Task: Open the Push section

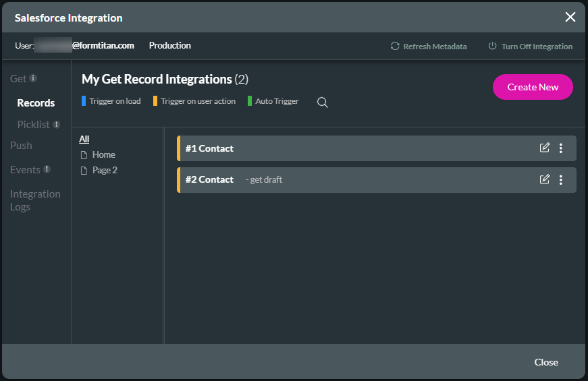Action: click(21, 146)
